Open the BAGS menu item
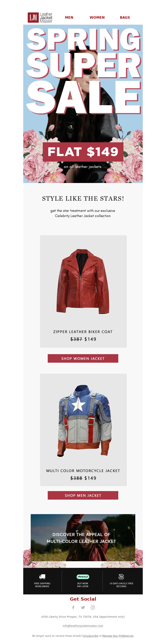Viewport: 166px width, 644px height. pyautogui.click(x=125, y=17)
